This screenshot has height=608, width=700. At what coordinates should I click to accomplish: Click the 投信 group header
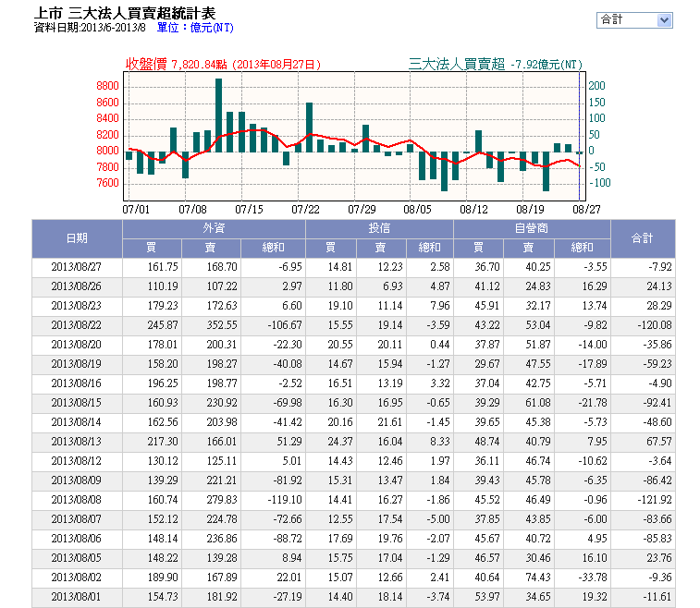pyautogui.click(x=379, y=228)
